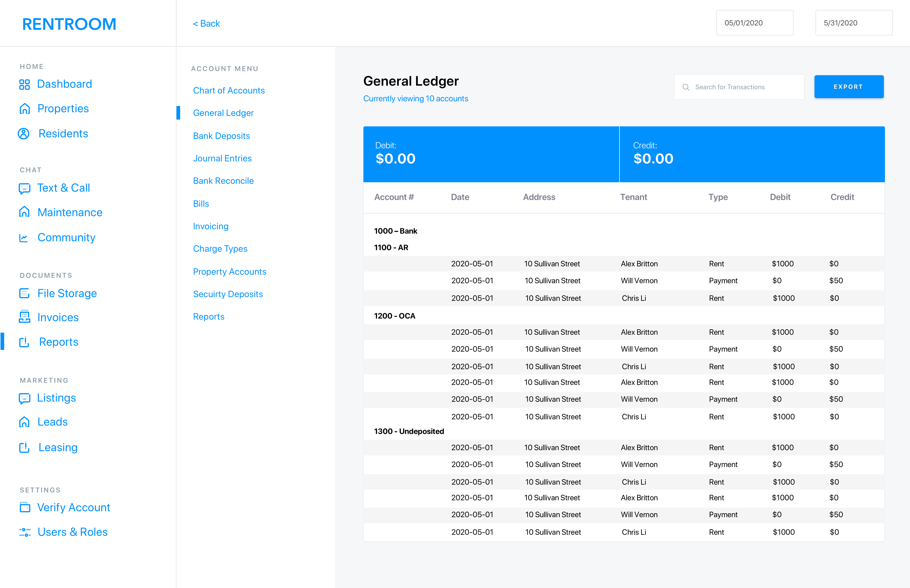This screenshot has width=910, height=588.
Task: Click the Maintenance house icon
Action: tap(24, 211)
